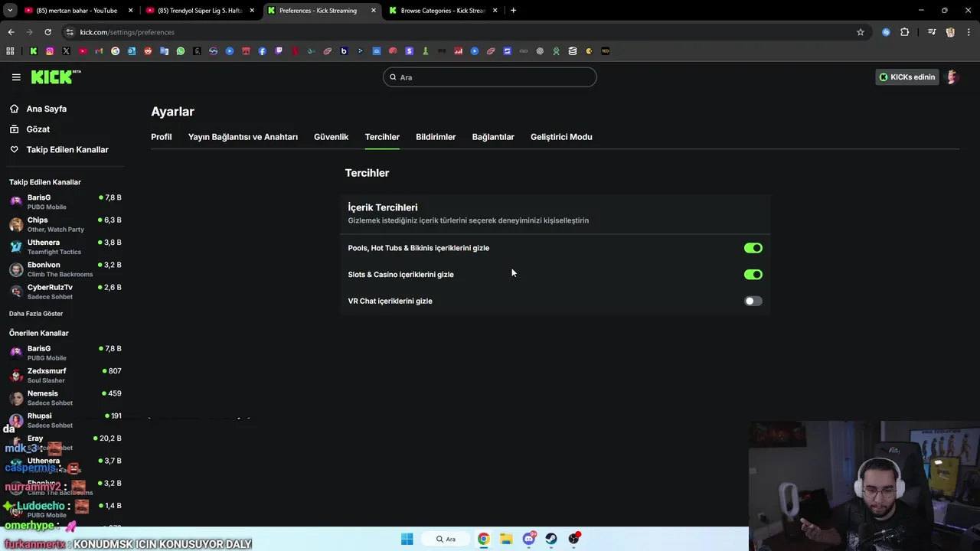Click the Kick Ara search field

490,77
